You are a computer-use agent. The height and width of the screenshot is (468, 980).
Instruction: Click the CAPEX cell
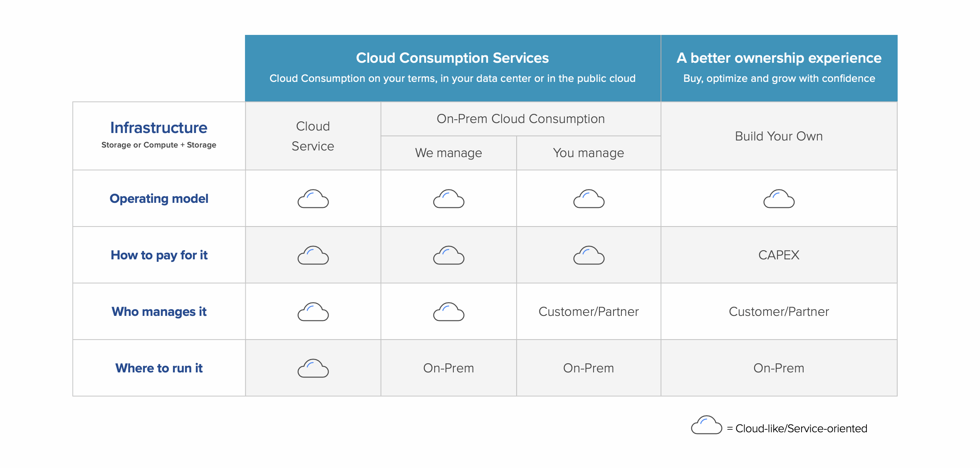[x=779, y=255]
